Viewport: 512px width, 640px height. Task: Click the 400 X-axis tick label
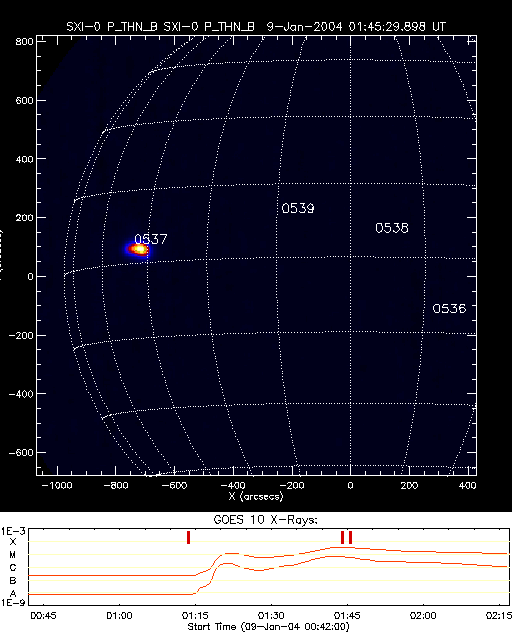467,486
